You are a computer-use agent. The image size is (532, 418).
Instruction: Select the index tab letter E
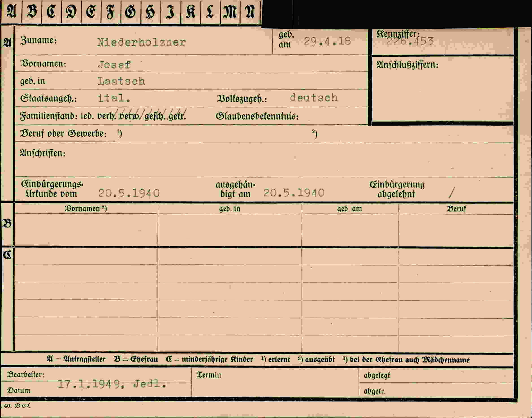click(x=91, y=12)
